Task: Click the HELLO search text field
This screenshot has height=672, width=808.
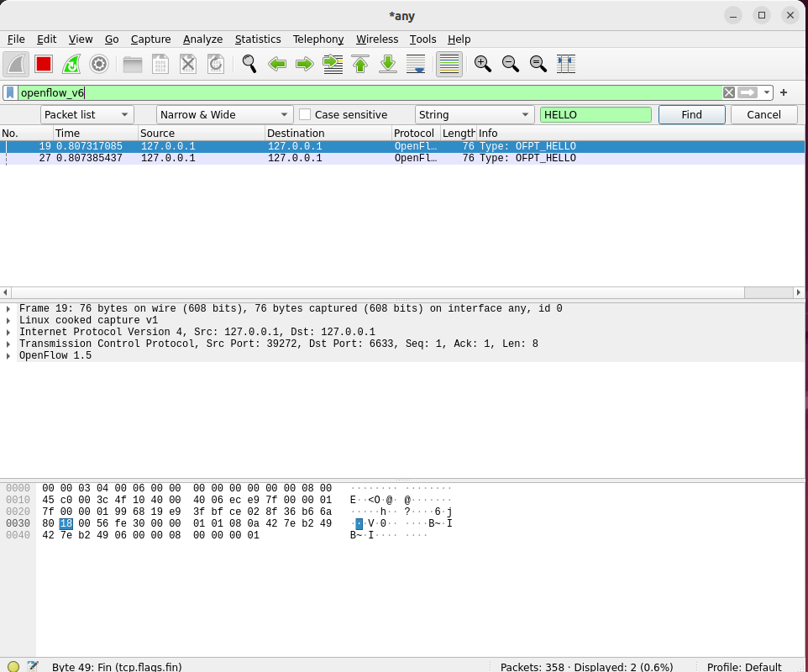Action: click(x=596, y=114)
